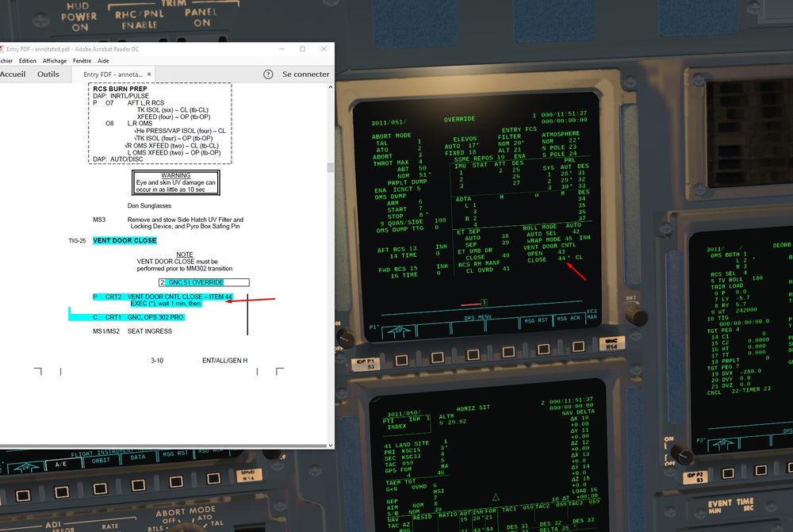Click the VENT DOOR CNTL text on display
The width and height of the screenshot is (793, 532).
pyautogui.click(x=550, y=247)
